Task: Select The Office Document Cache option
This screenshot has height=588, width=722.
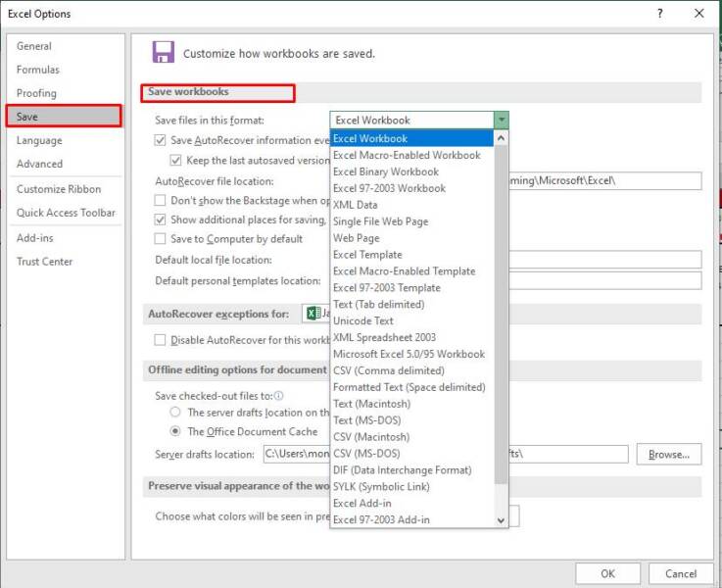Action: 175,431
